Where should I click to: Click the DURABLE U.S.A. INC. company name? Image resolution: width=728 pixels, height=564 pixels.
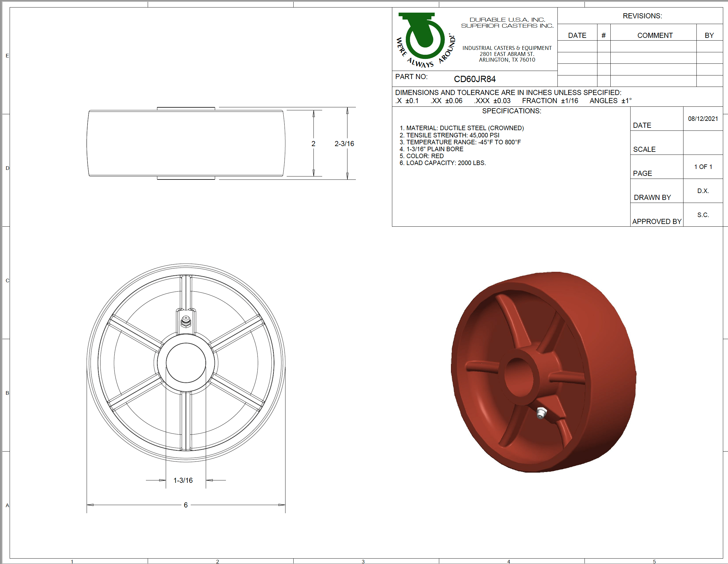click(507, 20)
